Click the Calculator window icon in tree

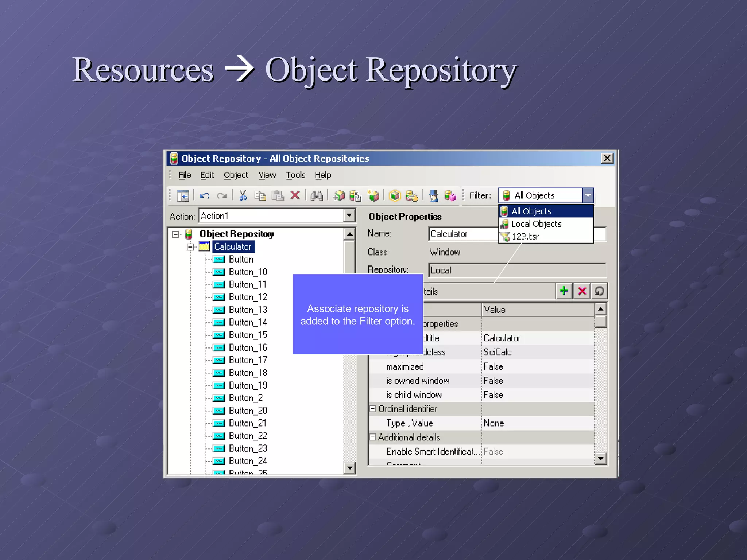tap(204, 247)
